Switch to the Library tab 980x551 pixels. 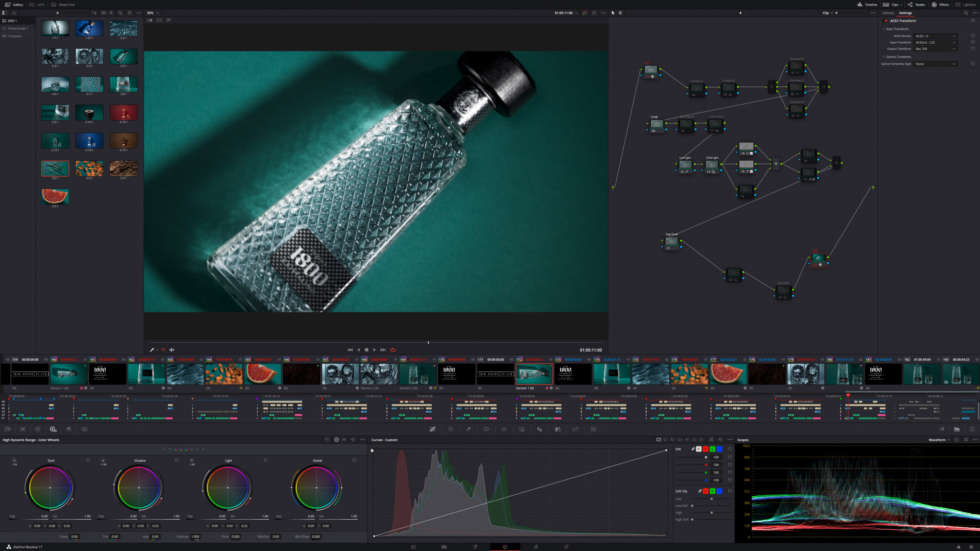[x=888, y=13]
